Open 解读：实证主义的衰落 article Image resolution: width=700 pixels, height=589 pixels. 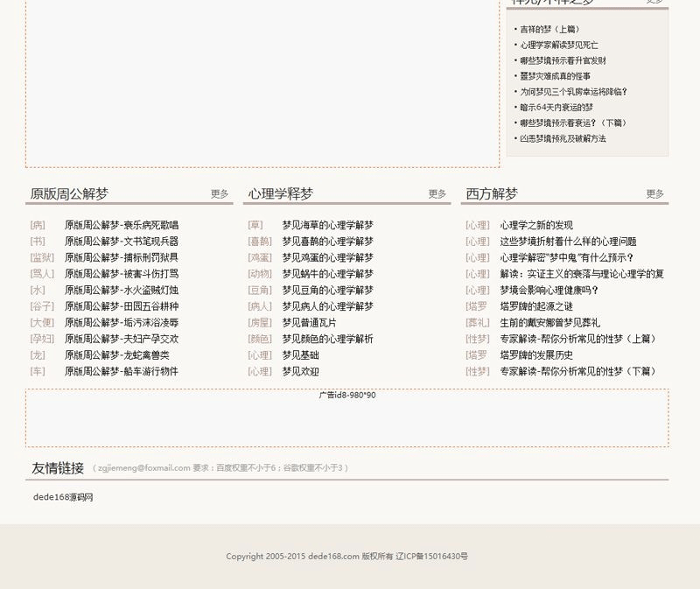coord(582,274)
